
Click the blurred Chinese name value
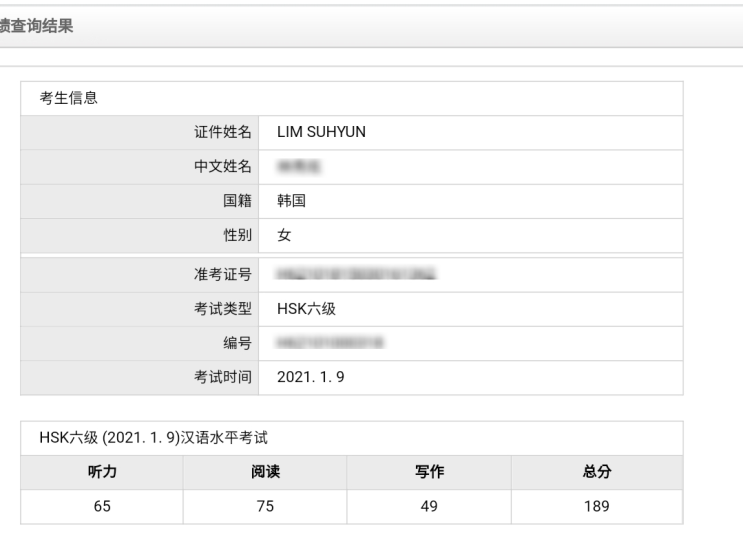(x=299, y=166)
